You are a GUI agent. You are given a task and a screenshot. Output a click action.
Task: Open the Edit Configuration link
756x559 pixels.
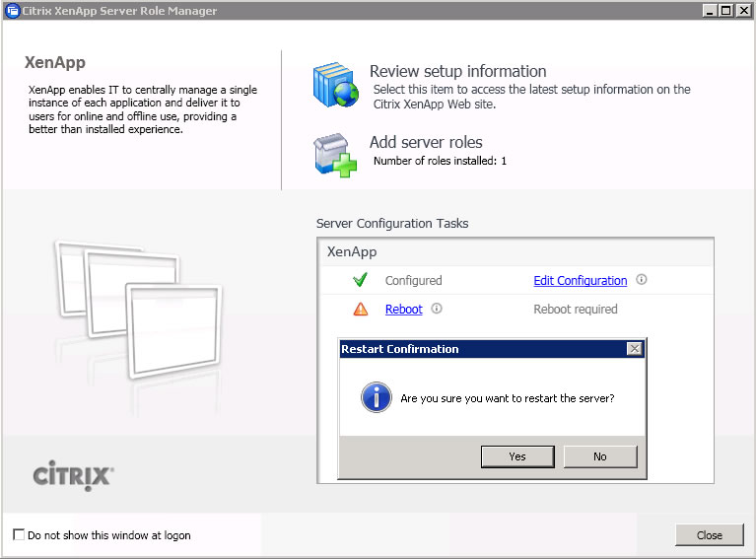point(580,281)
